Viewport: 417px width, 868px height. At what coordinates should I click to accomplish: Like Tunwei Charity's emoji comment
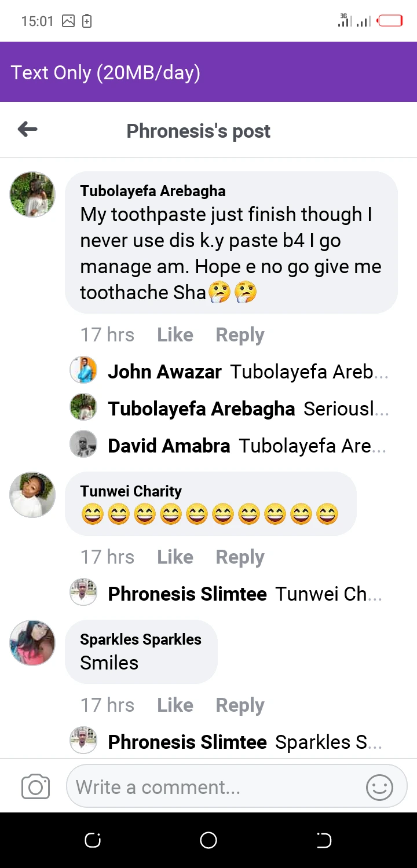click(x=175, y=557)
